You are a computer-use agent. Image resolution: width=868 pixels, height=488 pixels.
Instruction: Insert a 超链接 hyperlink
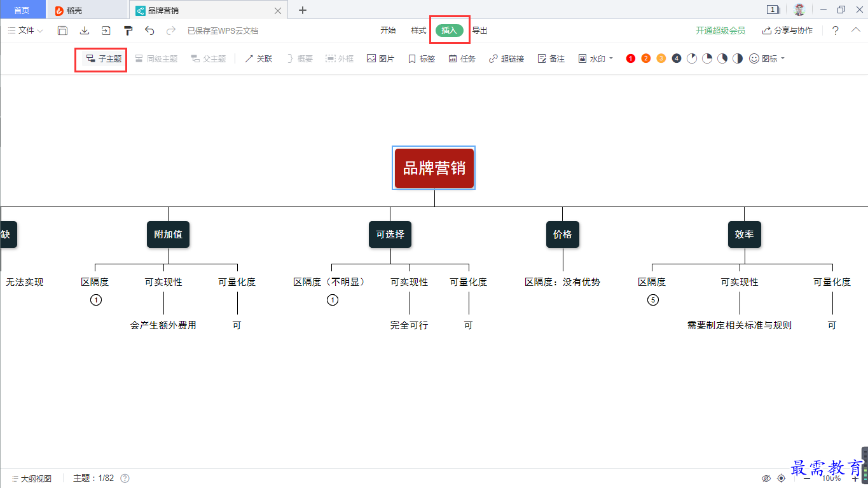tap(506, 58)
